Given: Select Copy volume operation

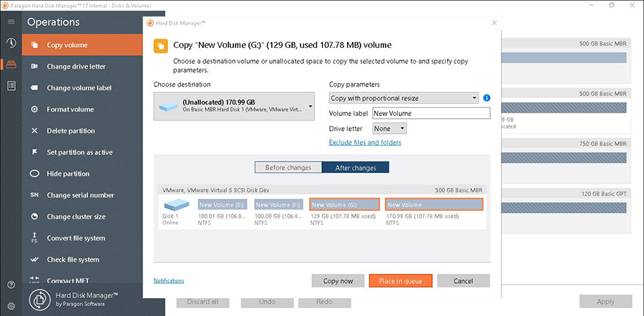Looking at the screenshot, I should [x=82, y=45].
